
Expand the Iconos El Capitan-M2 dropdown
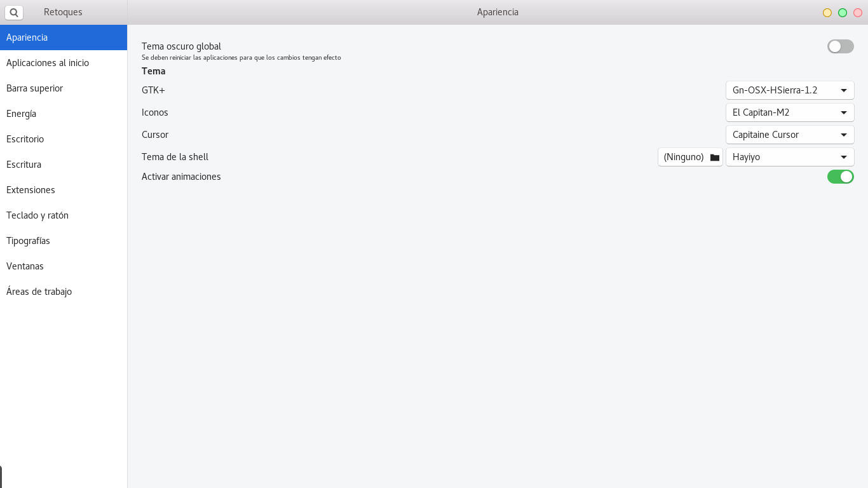pyautogui.click(x=790, y=112)
